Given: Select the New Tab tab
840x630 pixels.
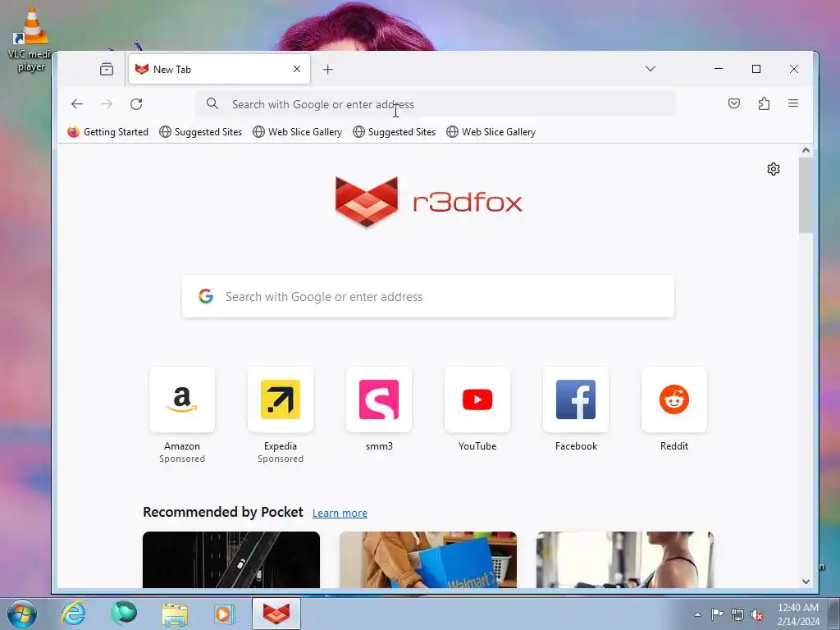Looking at the screenshot, I should point(219,69).
